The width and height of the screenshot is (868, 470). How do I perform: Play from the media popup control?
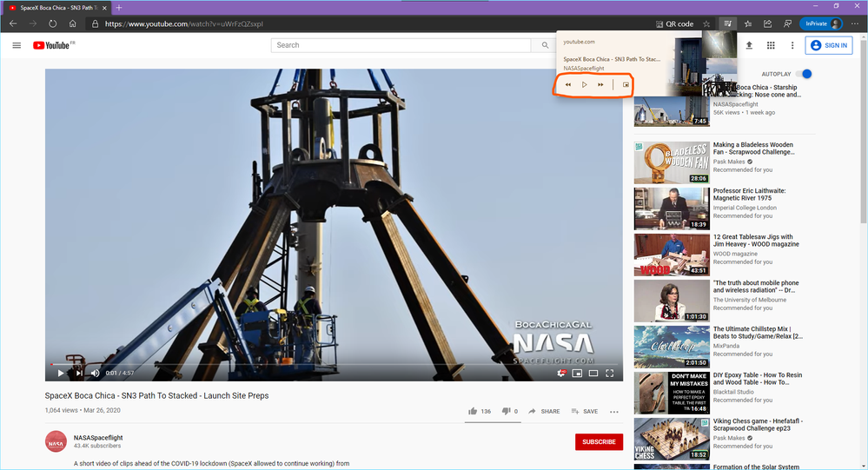(x=584, y=84)
